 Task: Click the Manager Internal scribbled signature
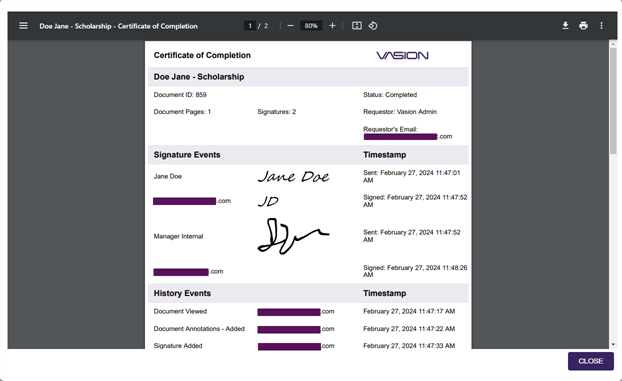click(x=293, y=236)
